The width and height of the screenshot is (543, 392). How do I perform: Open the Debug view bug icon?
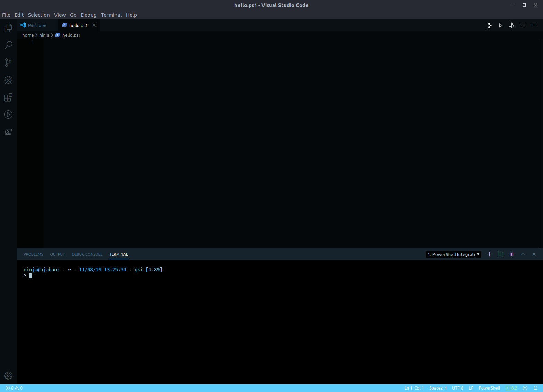tap(8, 80)
